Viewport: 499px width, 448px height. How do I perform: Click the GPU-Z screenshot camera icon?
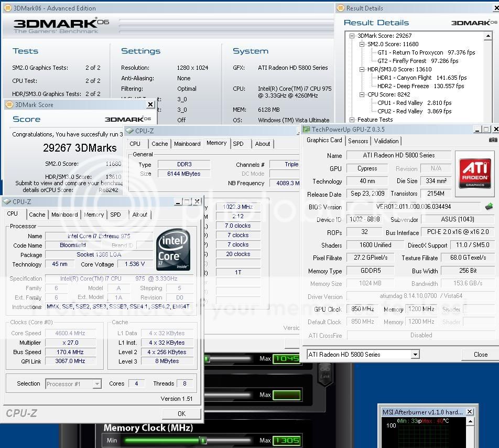click(493, 140)
